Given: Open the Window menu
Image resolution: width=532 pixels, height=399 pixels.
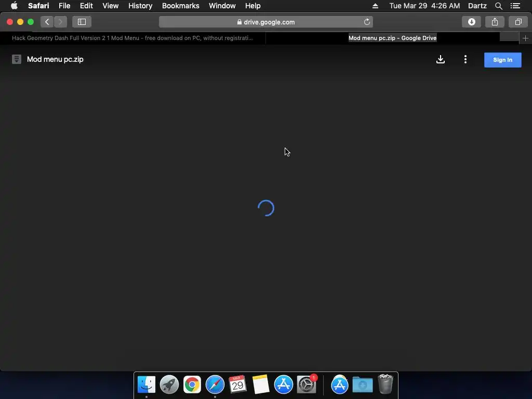Looking at the screenshot, I should tap(222, 6).
